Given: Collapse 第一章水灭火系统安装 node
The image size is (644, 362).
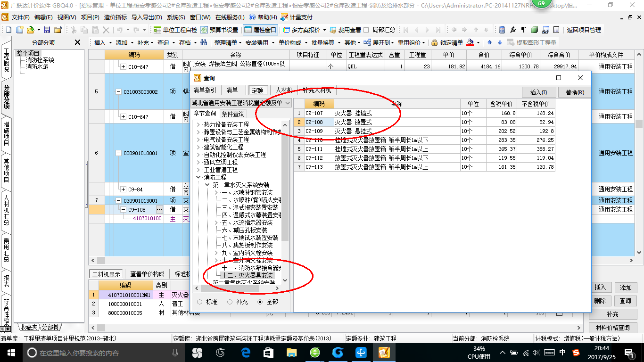Looking at the screenshot, I should click(207, 185).
